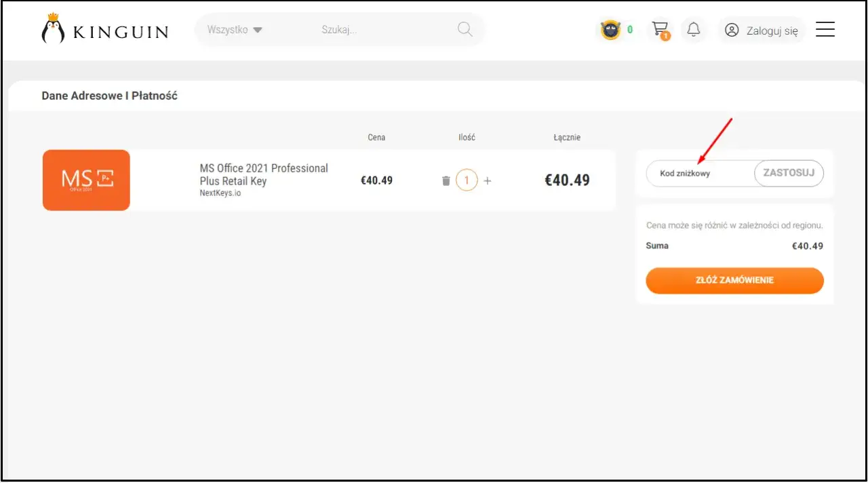Expand the Wszystko category dropdown
This screenshot has height=483, width=868.
coord(235,30)
